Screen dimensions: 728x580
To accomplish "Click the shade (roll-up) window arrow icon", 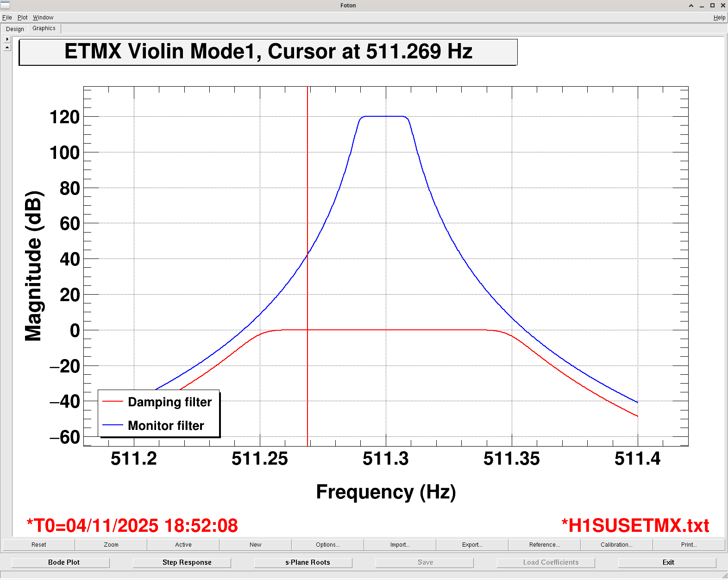I will click(691, 6).
